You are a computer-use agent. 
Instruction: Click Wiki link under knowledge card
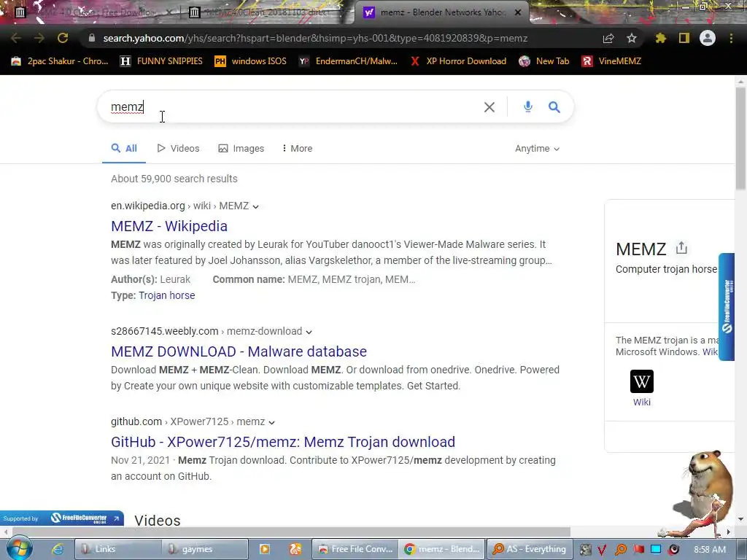(x=642, y=402)
